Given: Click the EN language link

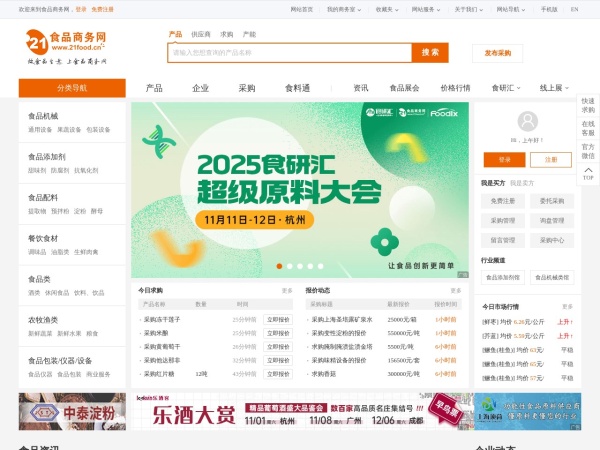Looking at the screenshot, I should [574, 10].
